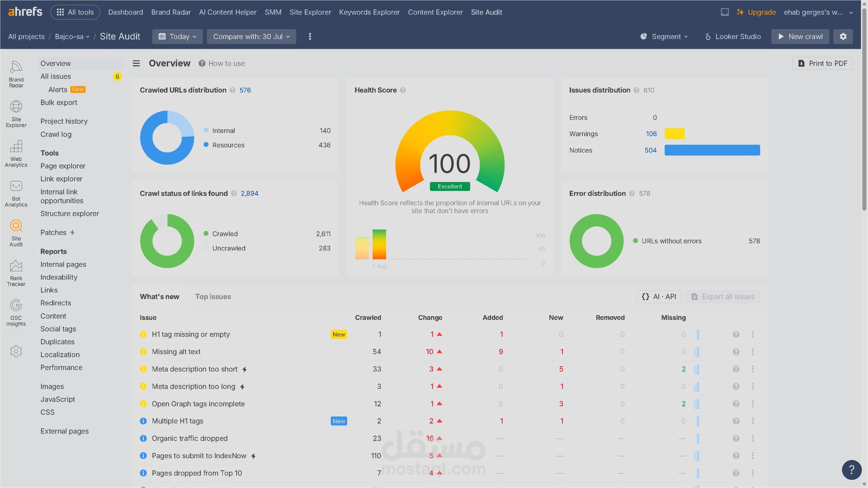Open help for Meta description too short row
Image resolution: width=868 pixels, height=488 pixels.
coord(736,369)
